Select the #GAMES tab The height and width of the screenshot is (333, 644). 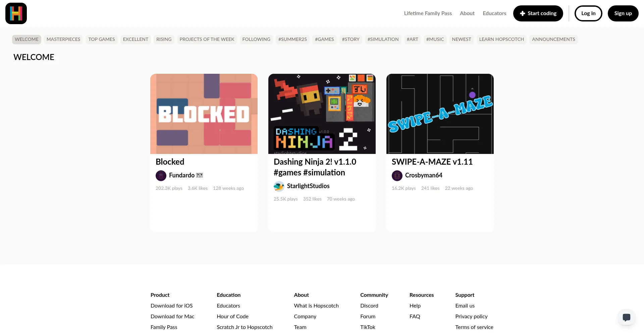pyautogui.click(x=324, y=39)
